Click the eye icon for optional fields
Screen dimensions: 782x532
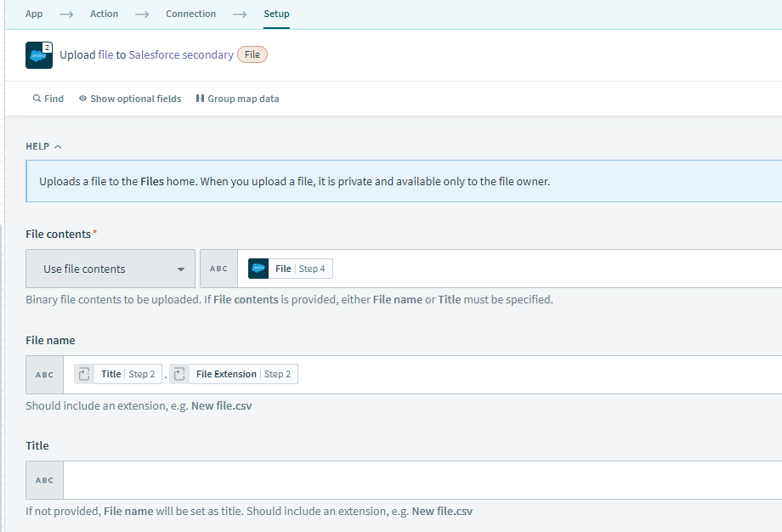[82, 99]
